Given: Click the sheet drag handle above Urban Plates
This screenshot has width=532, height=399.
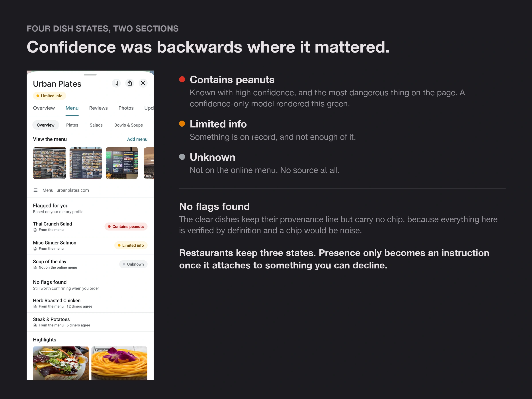Looking at the screenshot, I should pos(90,75).
